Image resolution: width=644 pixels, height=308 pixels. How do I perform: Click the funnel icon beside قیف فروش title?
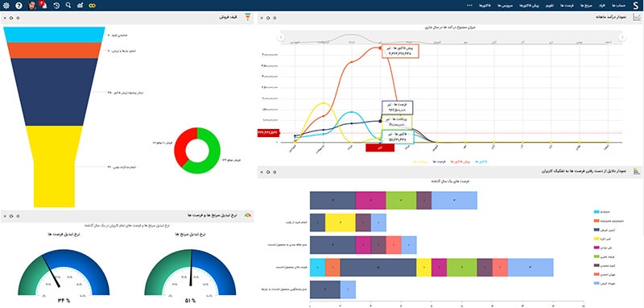tap(248, 17)
